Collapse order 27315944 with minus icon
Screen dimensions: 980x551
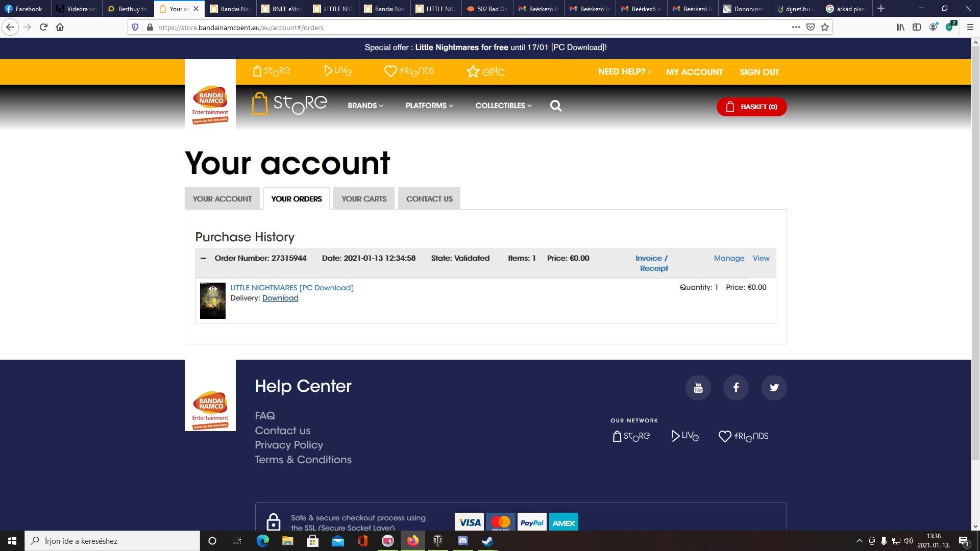pyautogui.click(x=204, y=258)
